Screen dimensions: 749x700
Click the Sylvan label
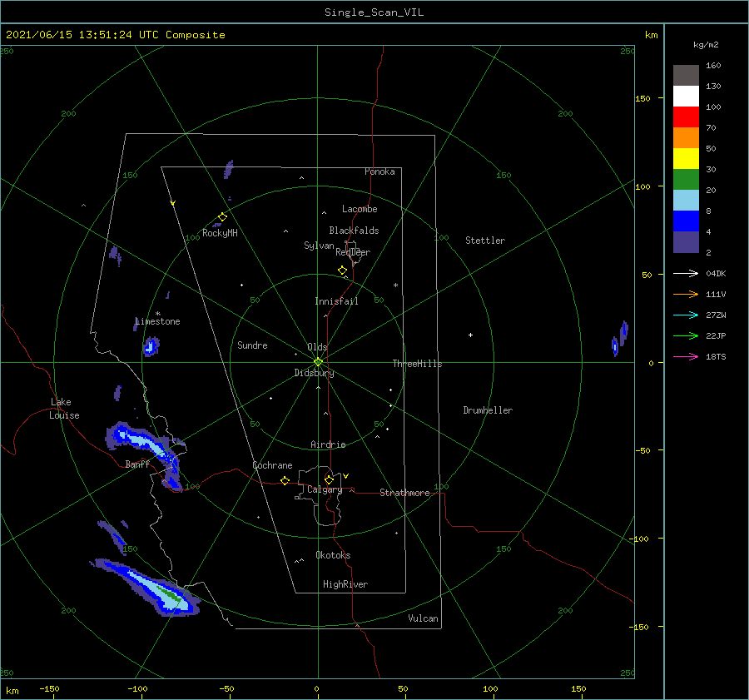click(319, 246)
